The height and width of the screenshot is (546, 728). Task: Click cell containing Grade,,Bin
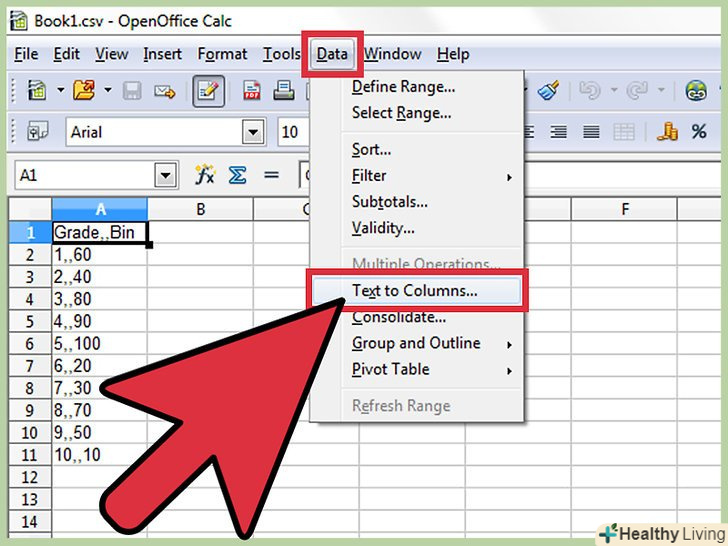click(x=100, y=232)
